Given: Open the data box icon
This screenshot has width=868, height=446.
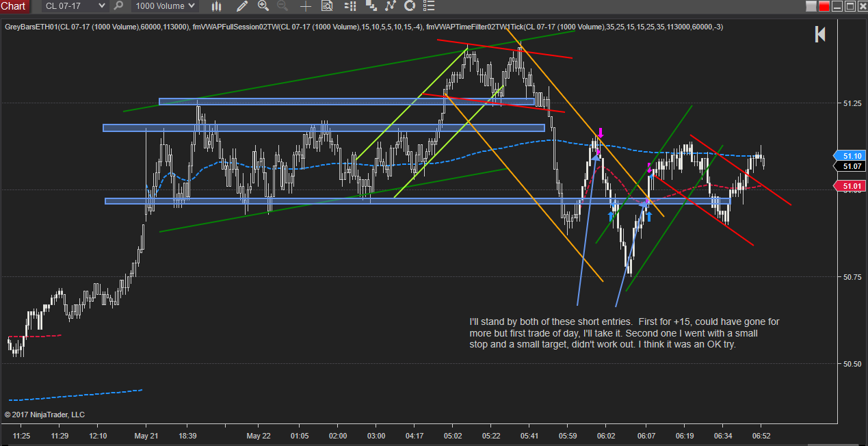Looking at the screenshot, I should click(x=326, y=6).
